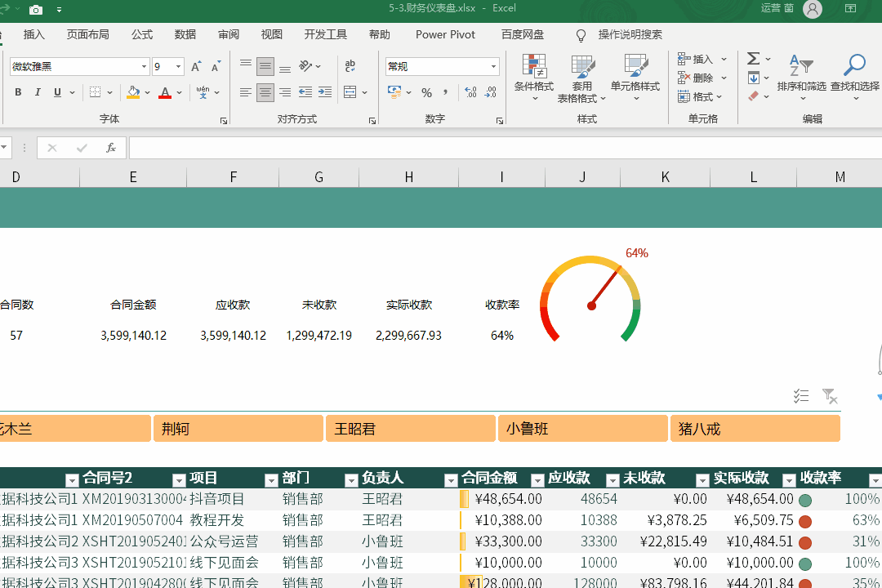This screenshot has width=882, height=588.
Task: Select the 猪八戒 slicer button
Action: (755, 429)
